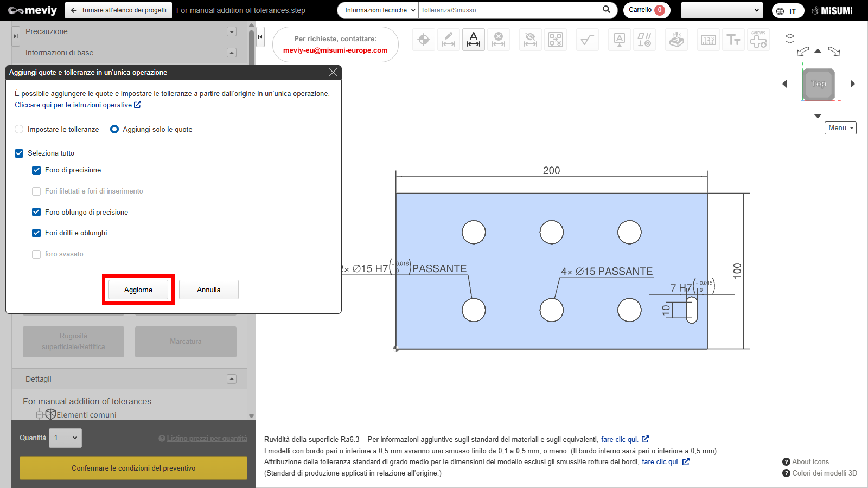Click the Tolleranza/Smusso search field
Viewport: 868px width, 488px height.
point(510,10)
